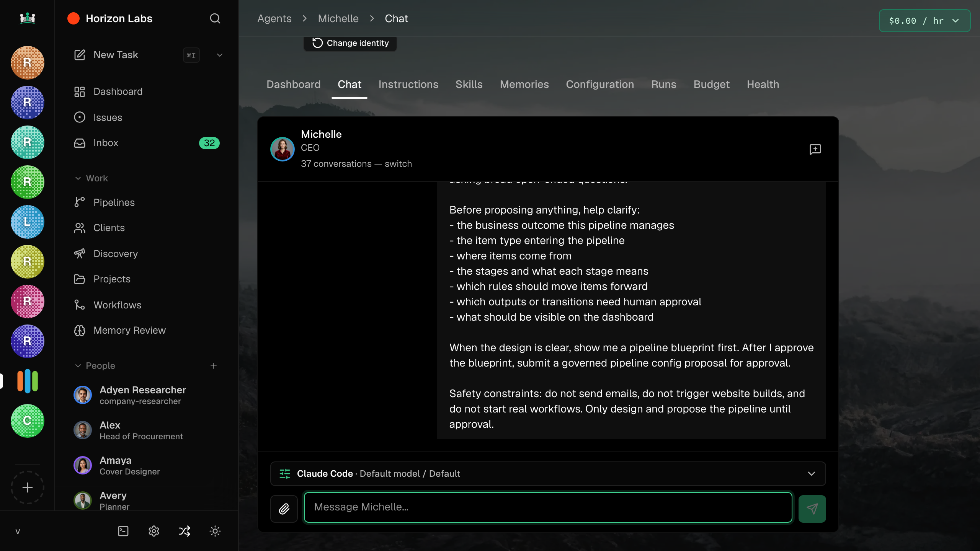Switch to the Instructions tab

point(408,85)
